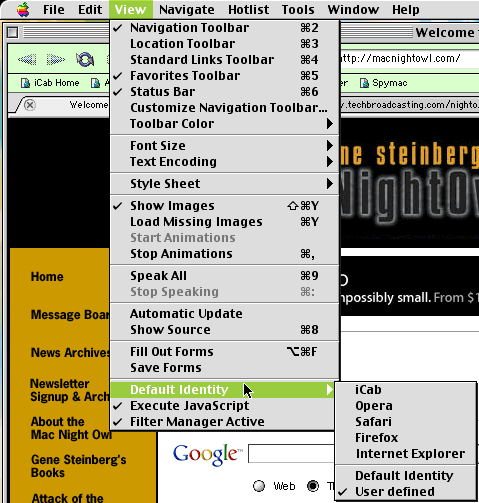Choose Automatic Update

pyautogui.click(x=225, y=314)
